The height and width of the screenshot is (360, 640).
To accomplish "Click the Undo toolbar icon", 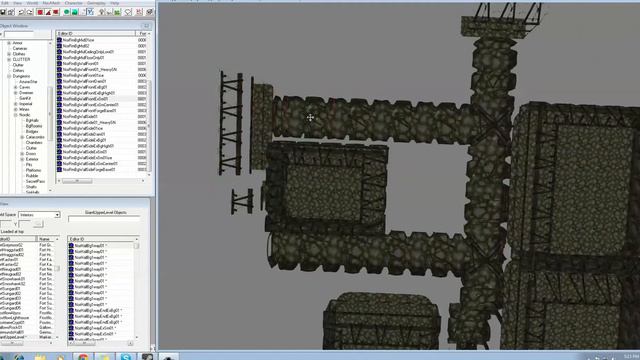I will point(22,12).
